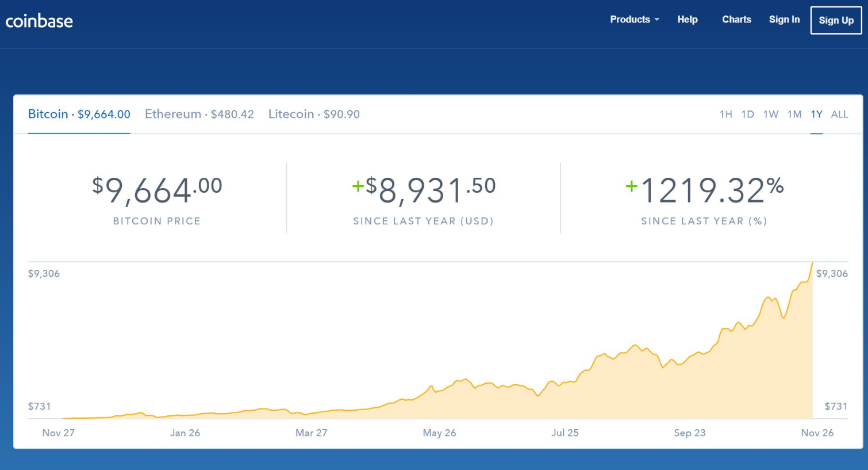Switch to the Litecoin tab
Viewport: 868px width, 470px height.
(314, 114)
